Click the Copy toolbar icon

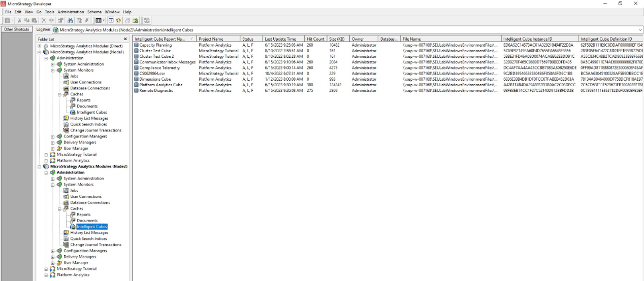pyautogui.click(x=27, y=20)
